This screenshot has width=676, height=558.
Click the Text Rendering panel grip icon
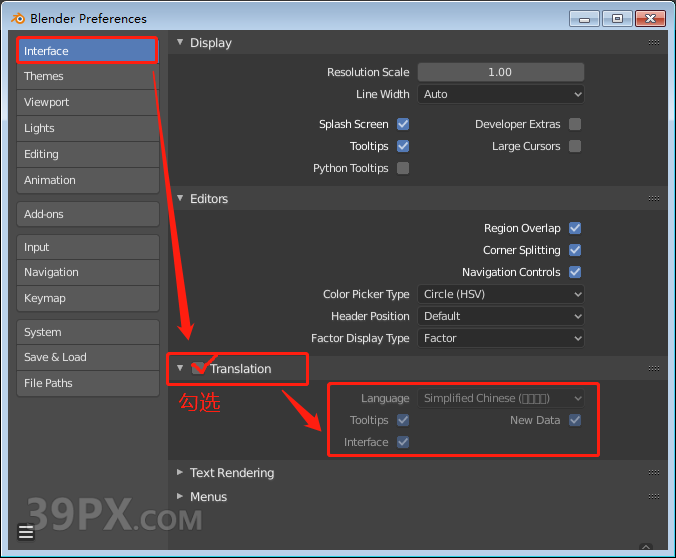653,473
